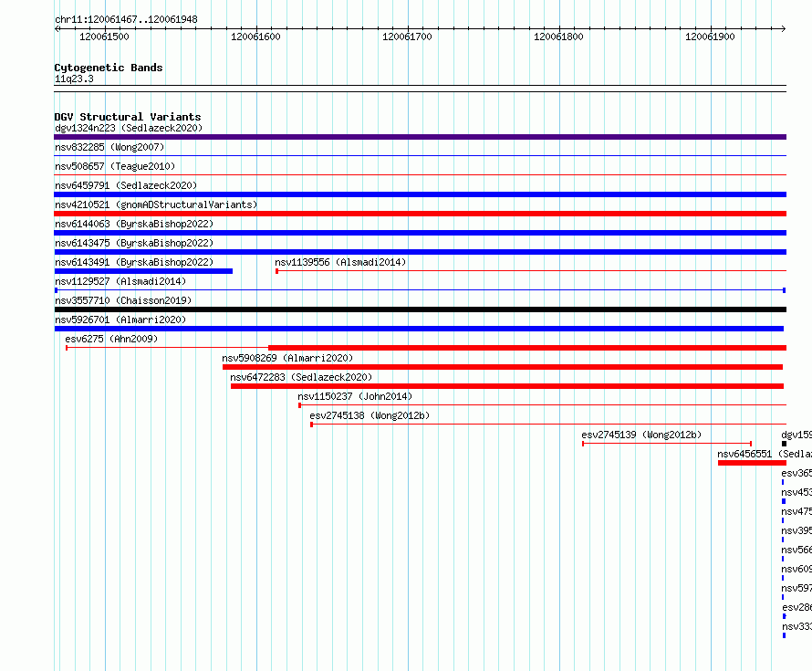The height and width of the screenshot is (671, 812).
Task: Open nsv6459791 (Sedlazeck2020) variant entry
Action: [126, 185]
